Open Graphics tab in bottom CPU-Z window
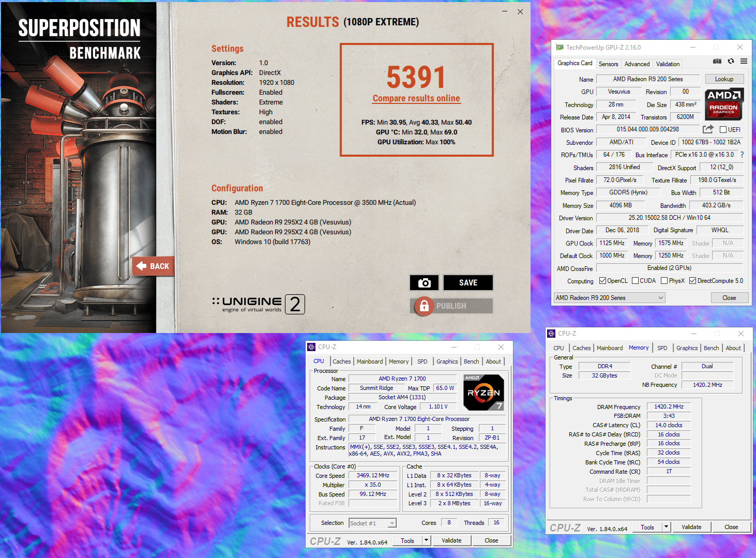This screenshot has width=756, height=558. (x=447, y=361)
